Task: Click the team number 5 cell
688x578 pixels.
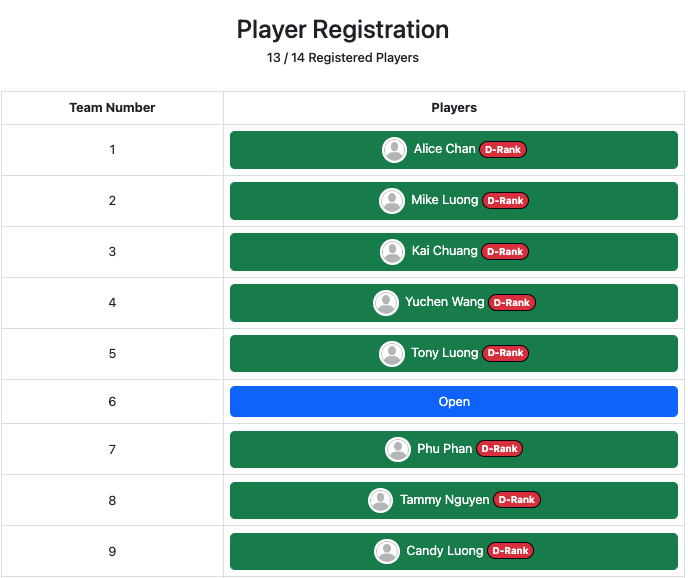Action: click(112, 354)
